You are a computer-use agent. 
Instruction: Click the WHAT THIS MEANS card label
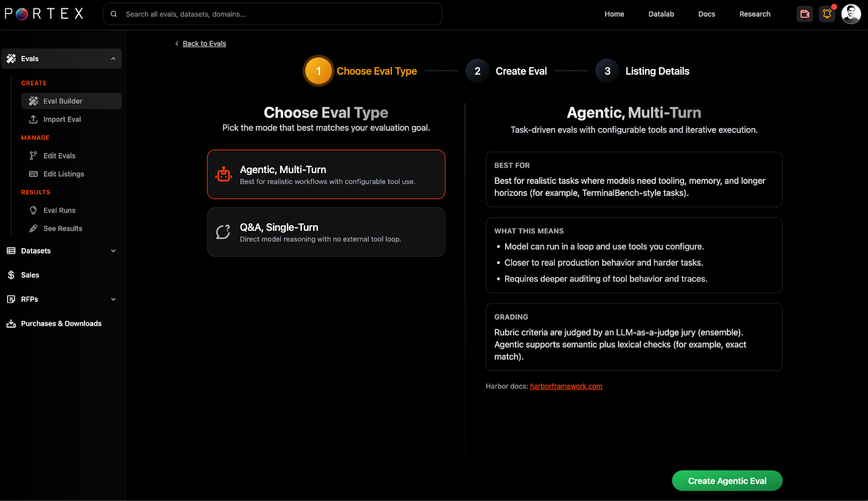529,231
